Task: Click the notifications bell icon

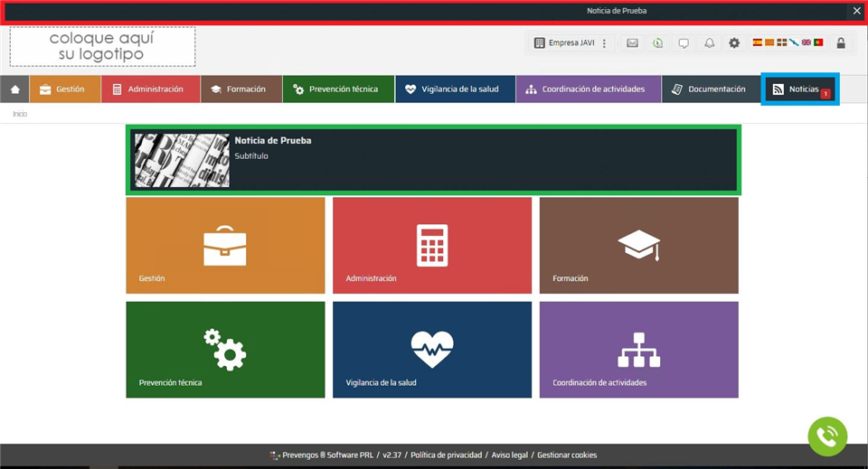Action: tap(709, 43)
